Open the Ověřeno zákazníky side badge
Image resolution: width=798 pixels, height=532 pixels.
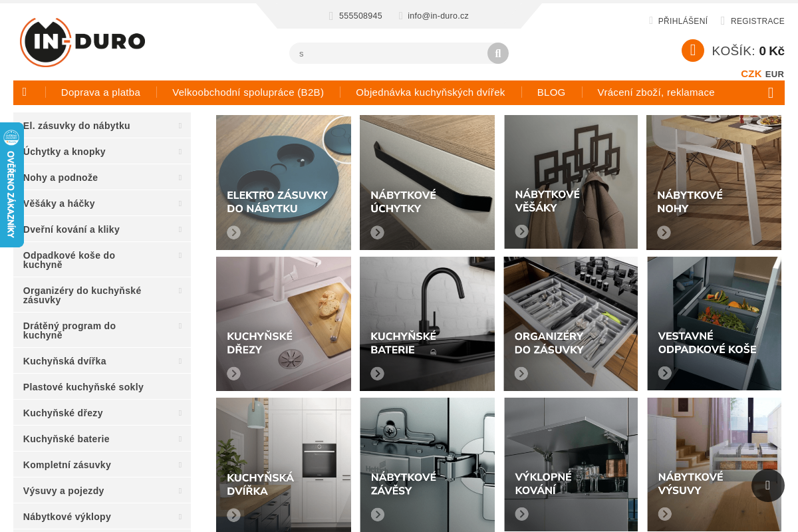pyautogui.click(x=11, y=185)
